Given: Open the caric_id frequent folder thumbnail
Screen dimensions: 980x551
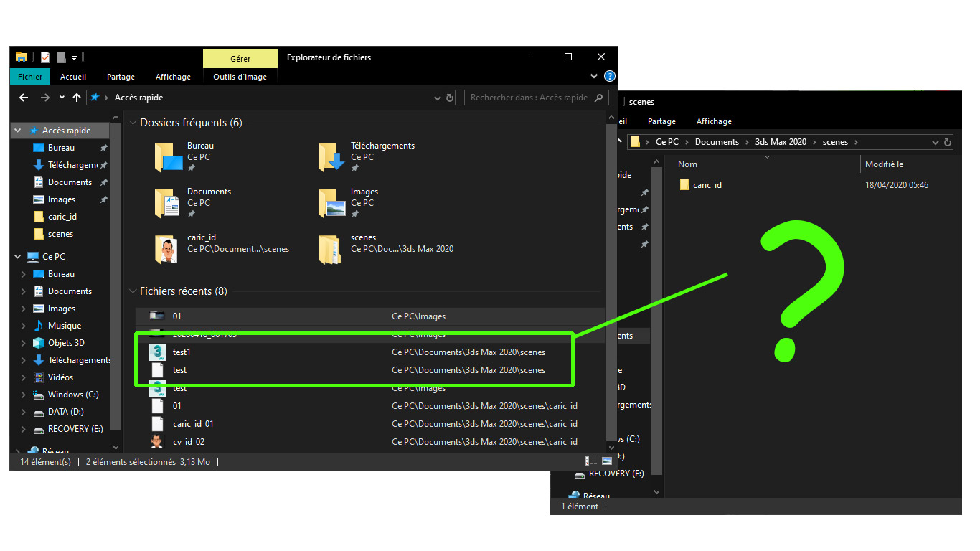Looking at the screenshot, I should coord(166,249).
